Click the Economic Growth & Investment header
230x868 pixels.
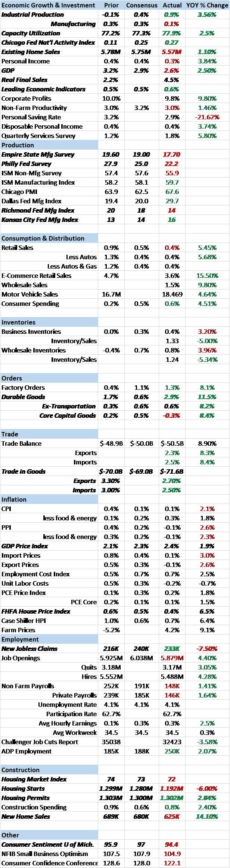(x=49, y=5)
